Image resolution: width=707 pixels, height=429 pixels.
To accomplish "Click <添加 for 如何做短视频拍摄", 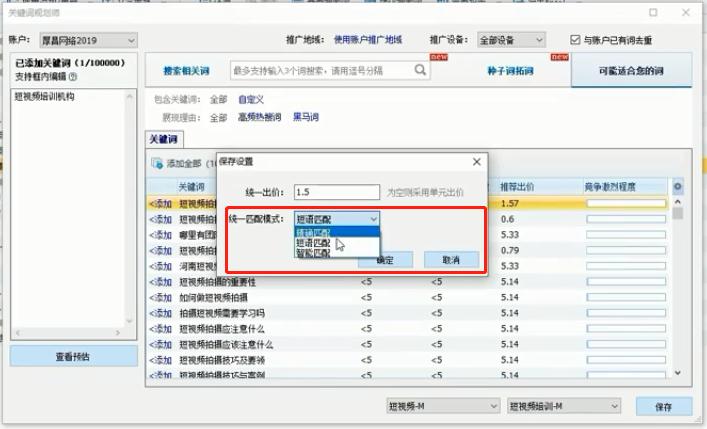I will coord(161,298).
